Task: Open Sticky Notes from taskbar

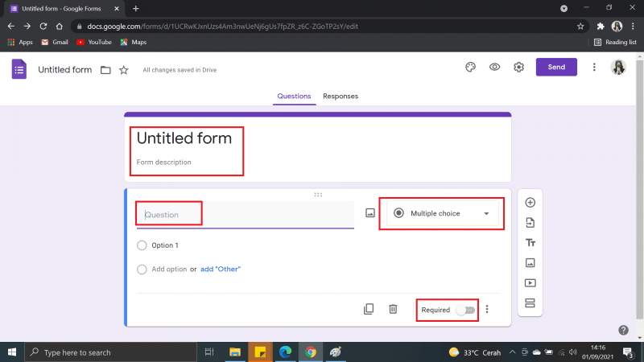Action: 260,352
